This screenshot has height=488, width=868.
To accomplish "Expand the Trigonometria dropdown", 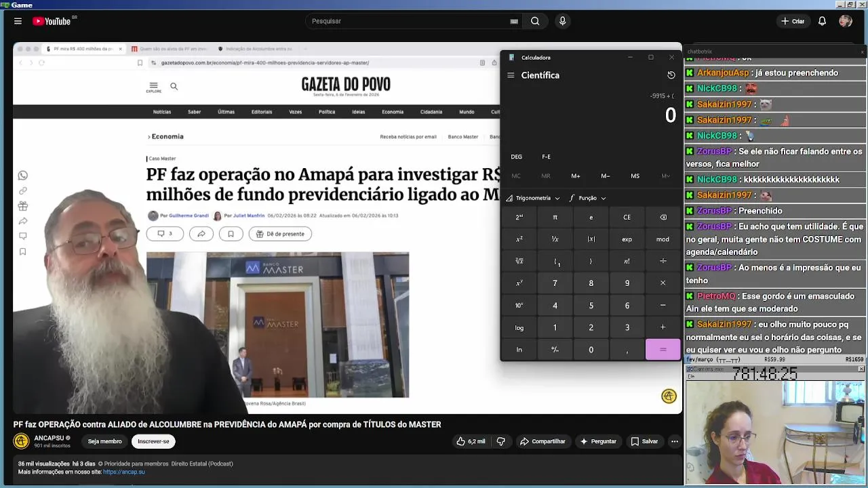I will [x=533, y=198].
